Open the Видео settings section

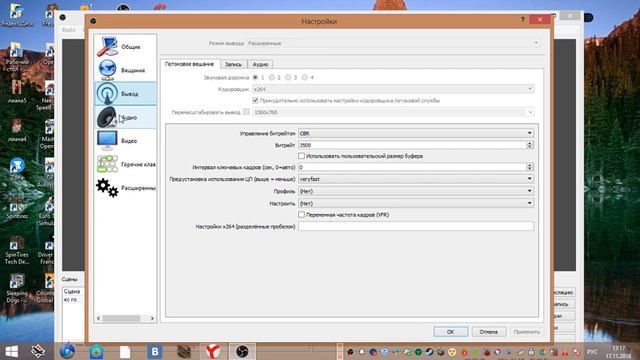pos(125,141)
